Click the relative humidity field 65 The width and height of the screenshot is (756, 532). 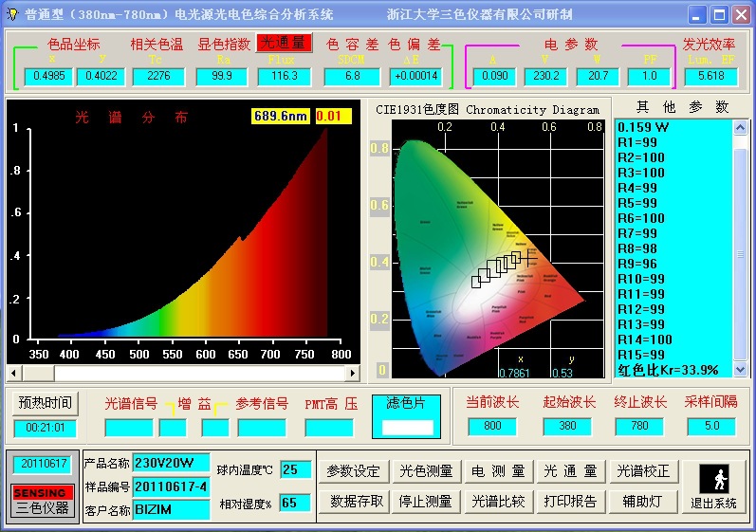(296, 504)
